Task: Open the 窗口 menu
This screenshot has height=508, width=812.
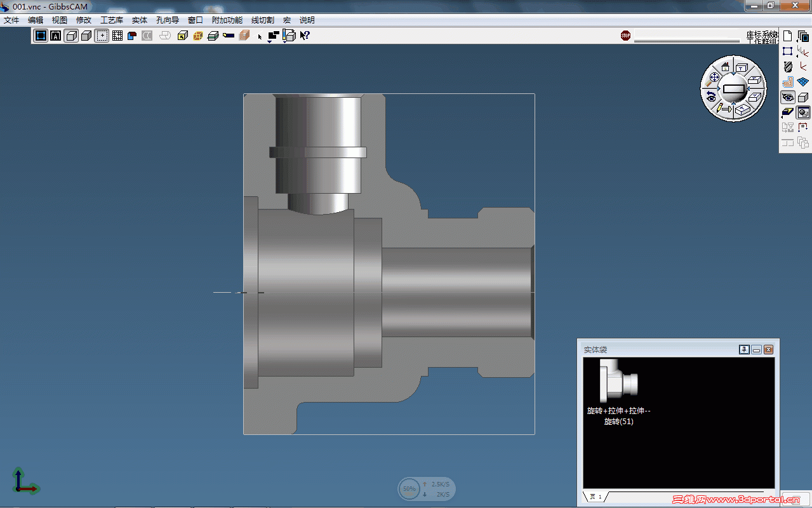Action: (196, 20)
